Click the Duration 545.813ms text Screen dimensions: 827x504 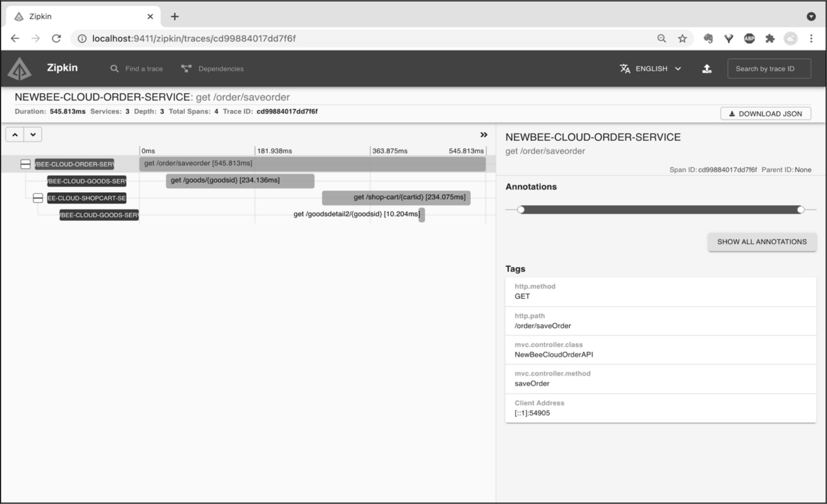[x=50, y=112]
